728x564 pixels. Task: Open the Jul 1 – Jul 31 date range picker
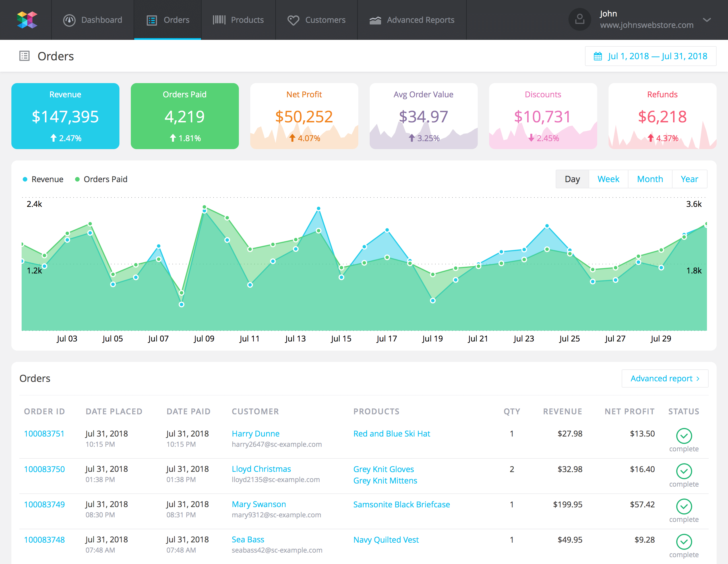coord(650,56)
